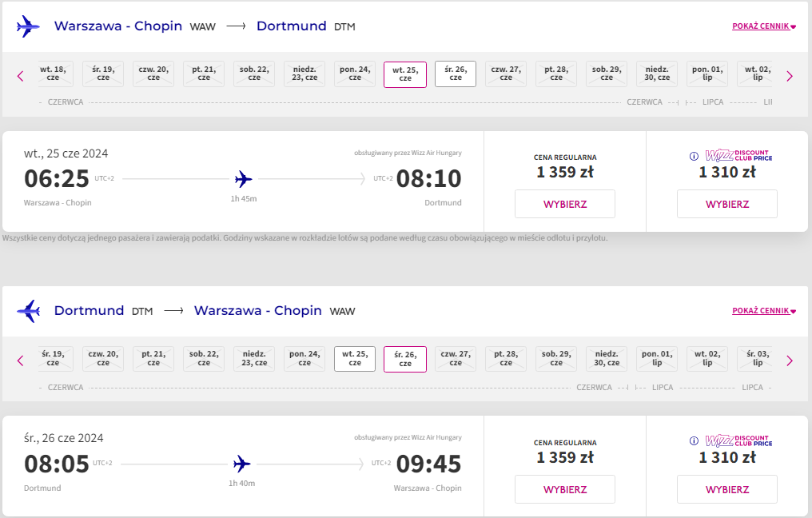Click the Wizz Discount Club info icon for the outbound flight
The height and width of the screenshot is (518, 812).
pyautogui.click(x=694, y=156)
